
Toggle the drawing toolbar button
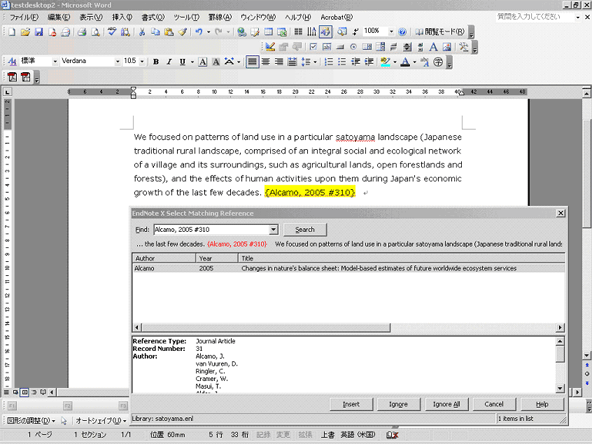[325, 32]
